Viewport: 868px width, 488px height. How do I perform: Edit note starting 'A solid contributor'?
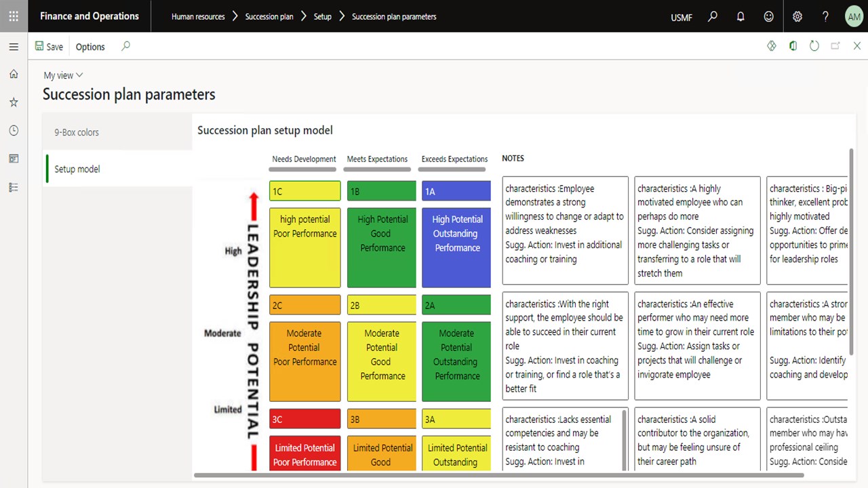click(697, 439)
